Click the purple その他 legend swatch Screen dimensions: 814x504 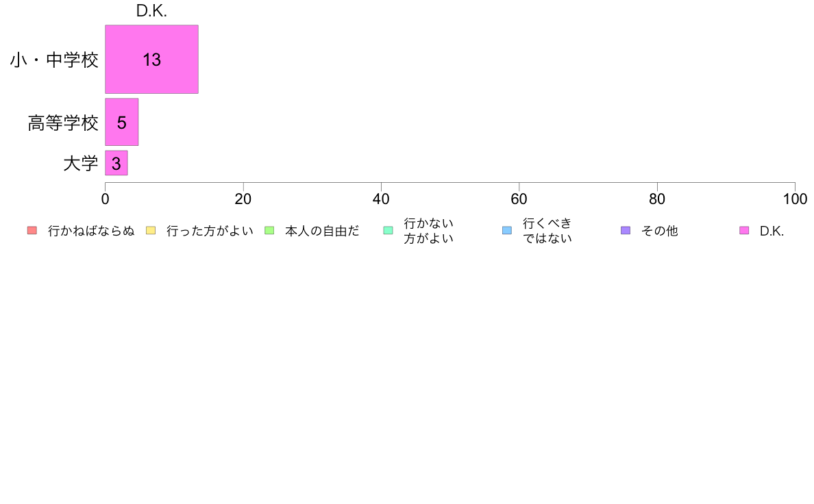[x=626, y=231]
